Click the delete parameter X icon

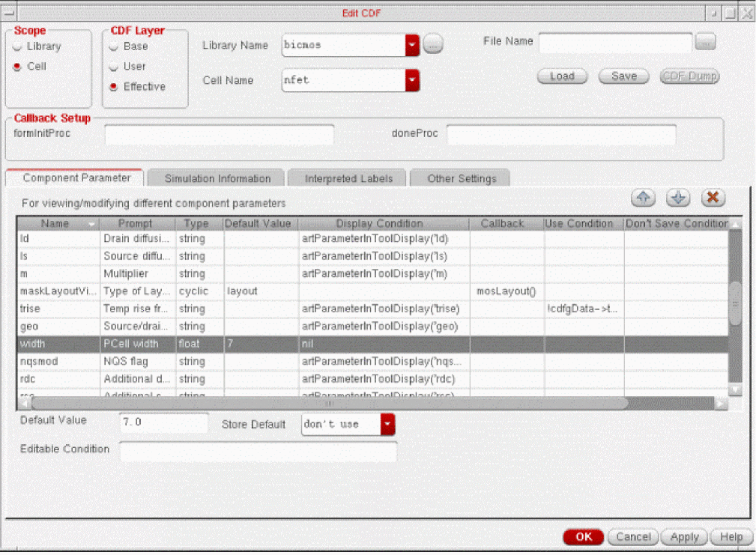713,198
